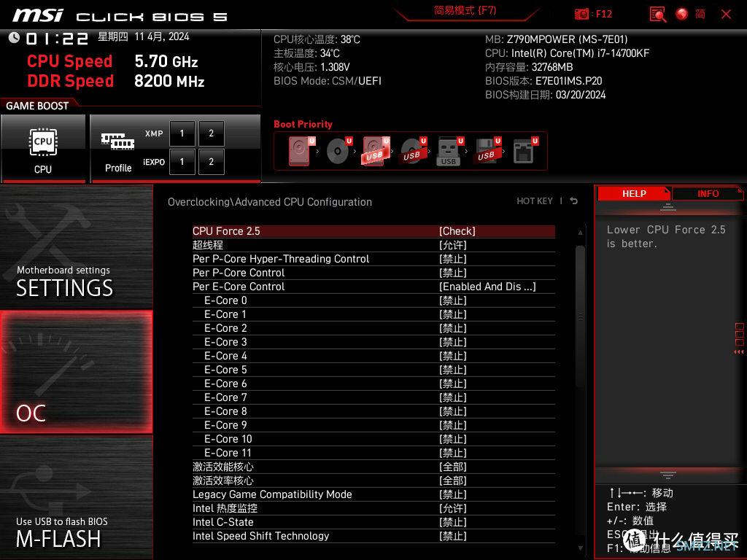The height and width of the screenshot is (560, 747).
Task: Select the USB floppy boot device icon
Action: [x=487, y=151]
